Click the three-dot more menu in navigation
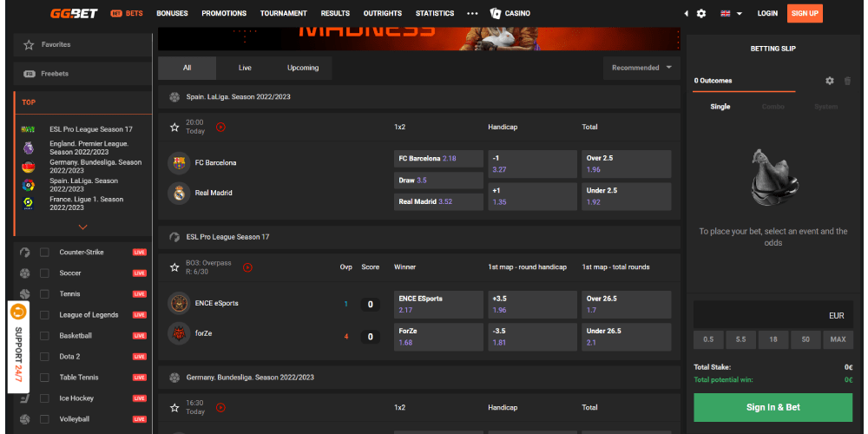Image resolution: width=868 pixels, height=434 pixels. click(472, 14)
